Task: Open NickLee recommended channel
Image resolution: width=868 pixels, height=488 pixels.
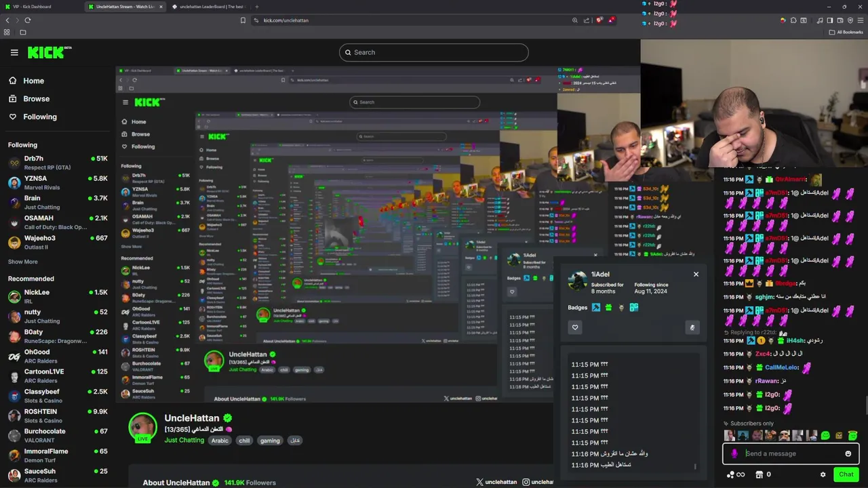Action: [58, 296]
